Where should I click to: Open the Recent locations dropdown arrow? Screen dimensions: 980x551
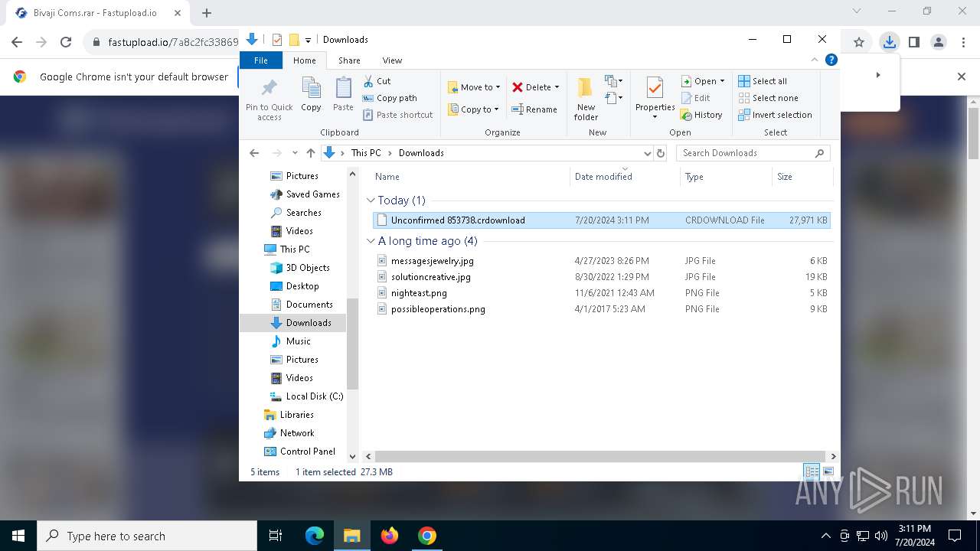click(x=295, y=153)
